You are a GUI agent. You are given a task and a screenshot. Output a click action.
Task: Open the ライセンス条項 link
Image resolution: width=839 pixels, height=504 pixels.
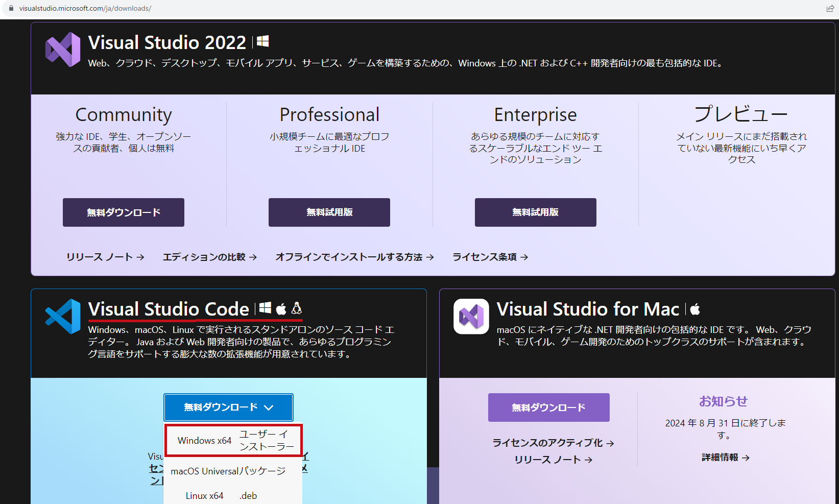pyautogui.click(x=490, y=257)
